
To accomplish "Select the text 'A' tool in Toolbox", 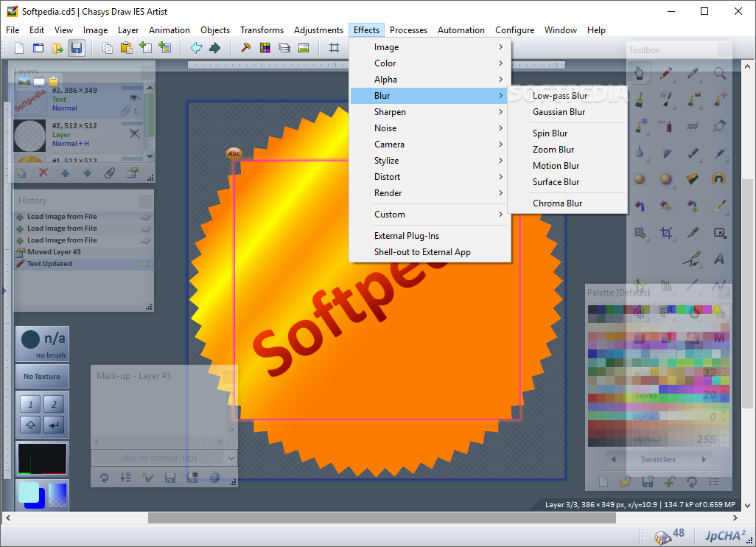I will click(x=719, y=259).
